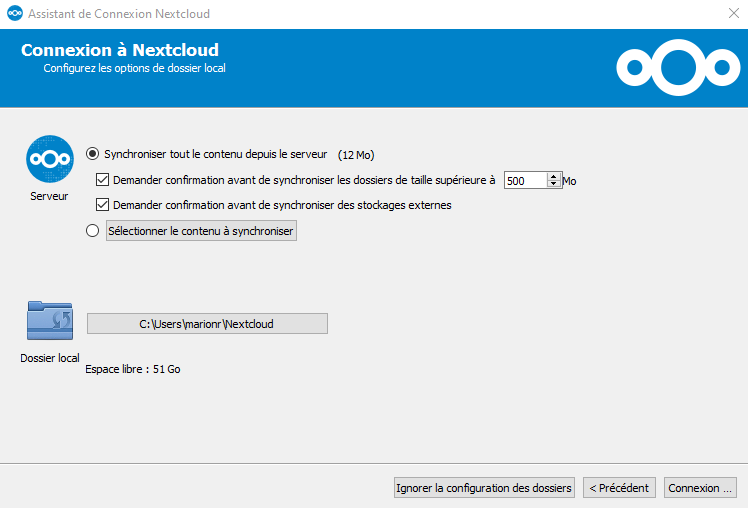Click the blue Serveur circle icon
Screen dimensions: 748x508
coord(50,159)
